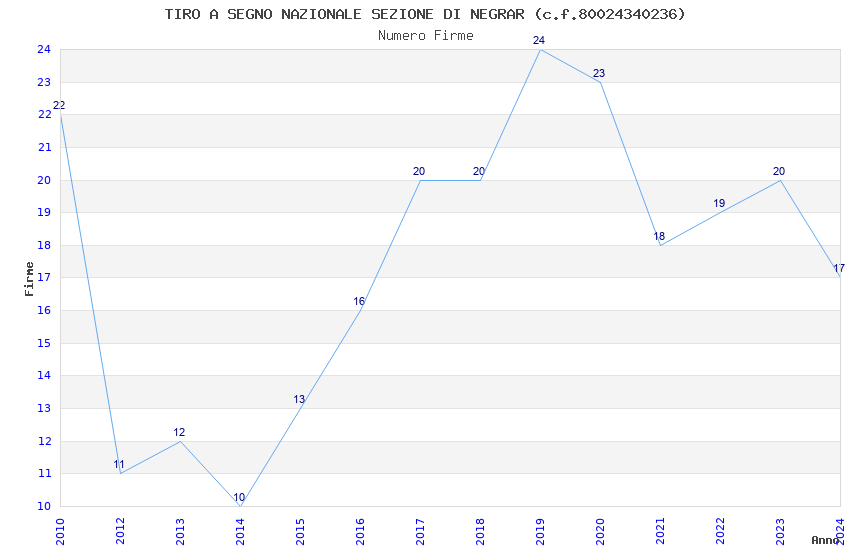Click data point value 17 for 2024
Screen dimensions: 850x550
click(839, 269)
